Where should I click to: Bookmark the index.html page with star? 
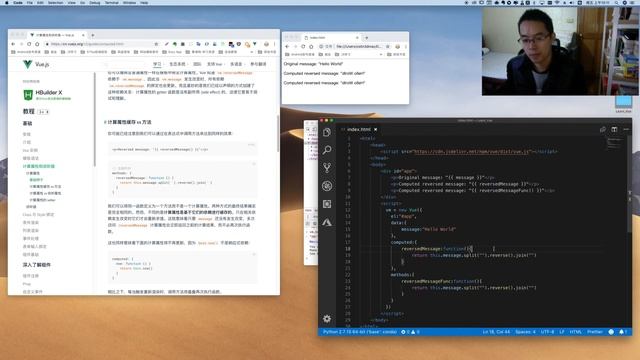click(x=388, y=47)
